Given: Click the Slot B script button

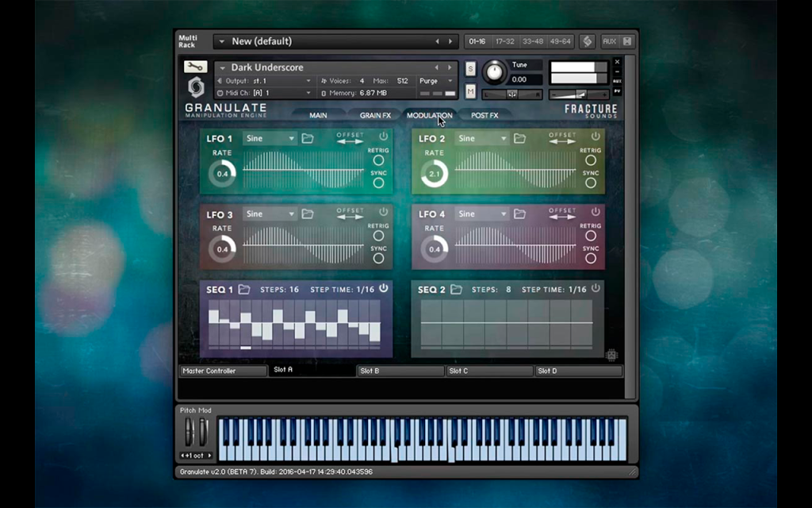Looking at the screenshot, I should pos(400,371).
